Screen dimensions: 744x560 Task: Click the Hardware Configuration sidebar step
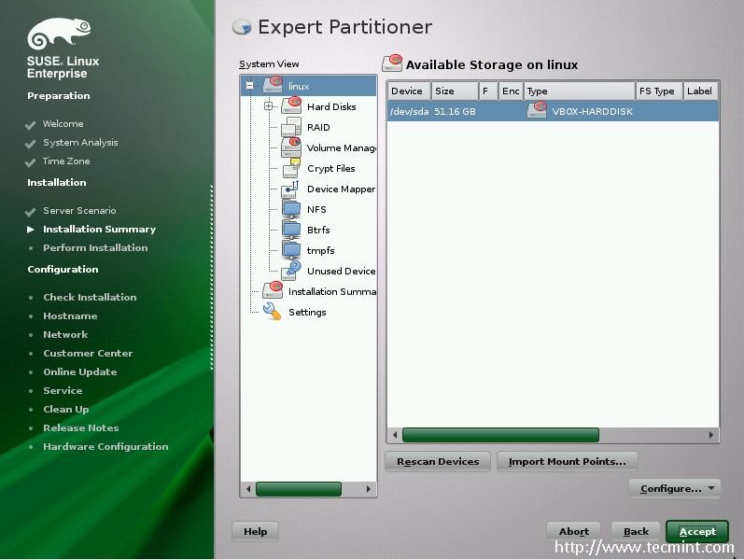[x=105, y=446]
